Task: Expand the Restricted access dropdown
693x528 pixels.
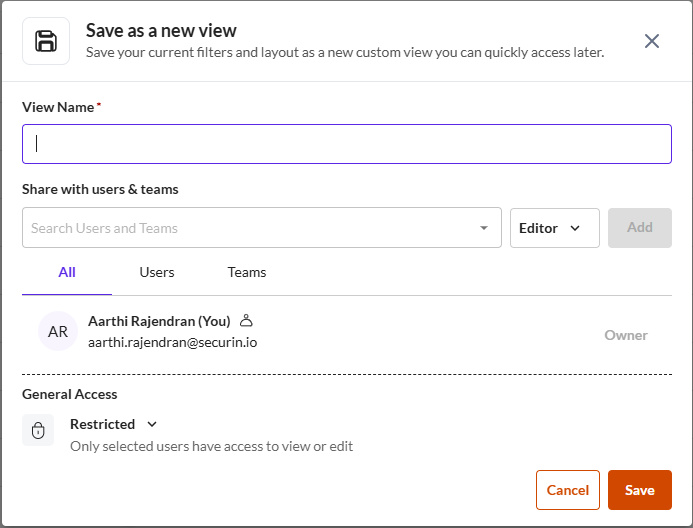Action: click(114, 424)
